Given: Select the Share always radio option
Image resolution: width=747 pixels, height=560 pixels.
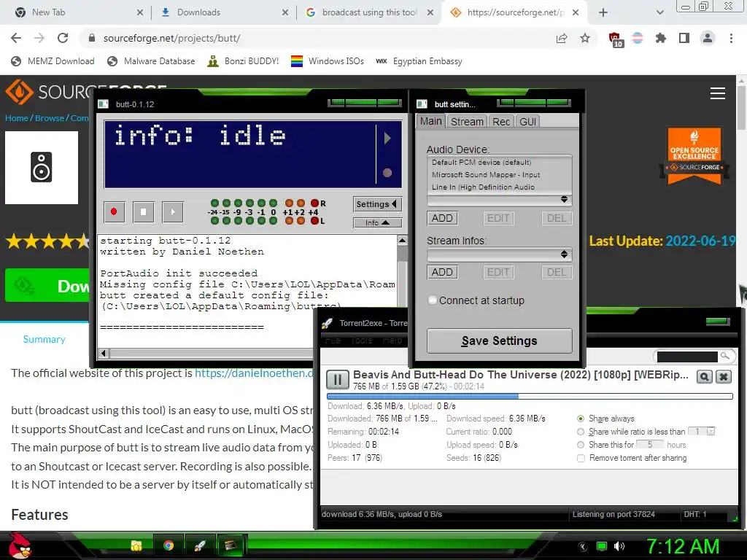Looking at the screenshot, I should tap(580, 419).
